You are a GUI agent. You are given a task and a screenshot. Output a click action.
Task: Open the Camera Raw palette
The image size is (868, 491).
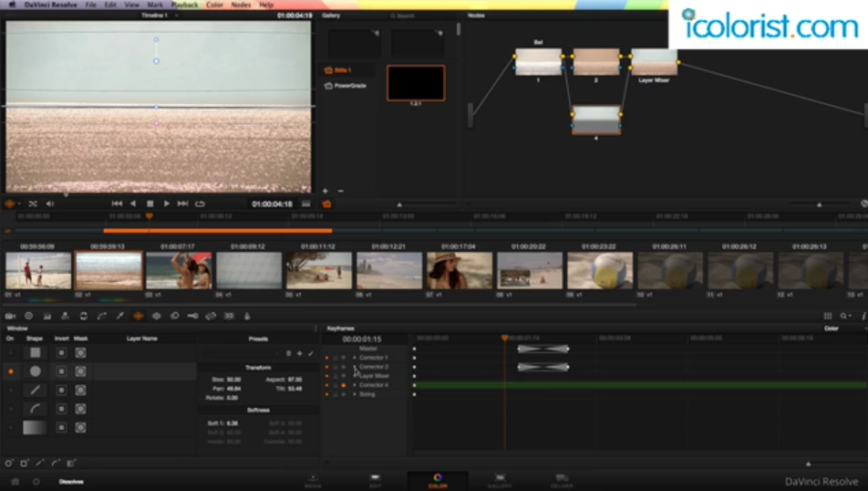tap(11, 316)
